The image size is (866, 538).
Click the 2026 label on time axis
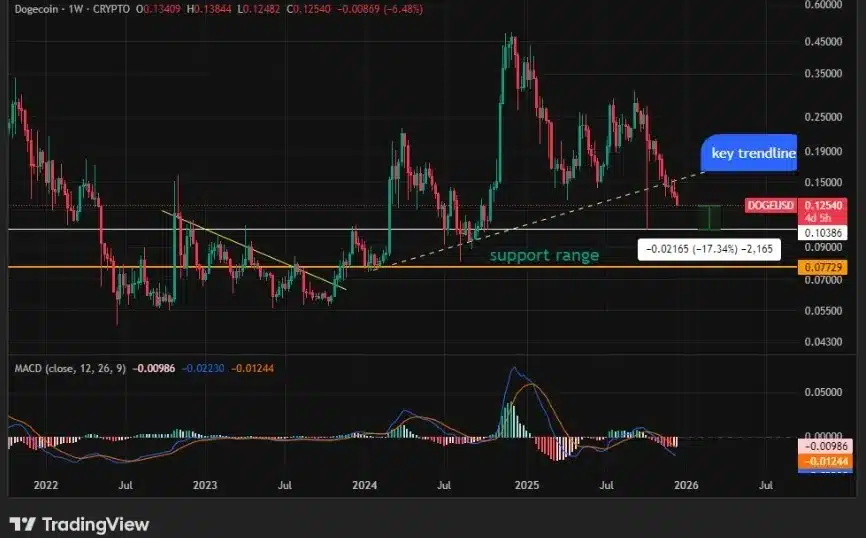(686, 485)
